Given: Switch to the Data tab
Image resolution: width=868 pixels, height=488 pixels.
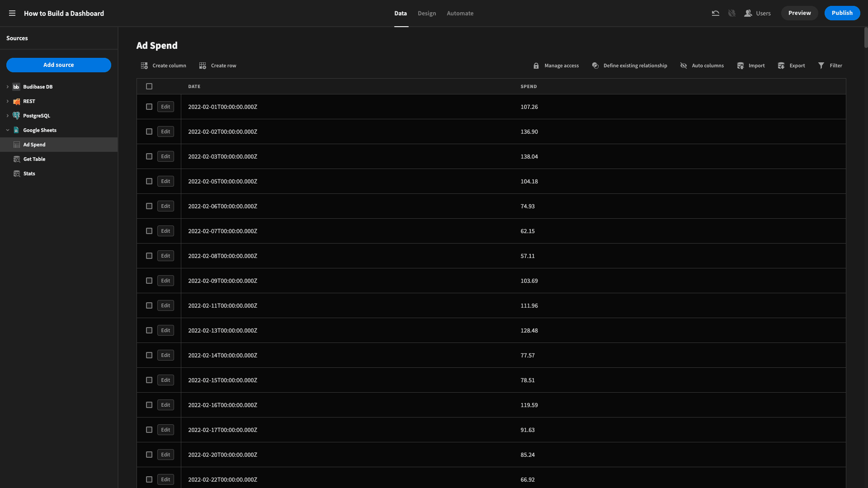Looking at the screenshot, I should click(401, 13).
